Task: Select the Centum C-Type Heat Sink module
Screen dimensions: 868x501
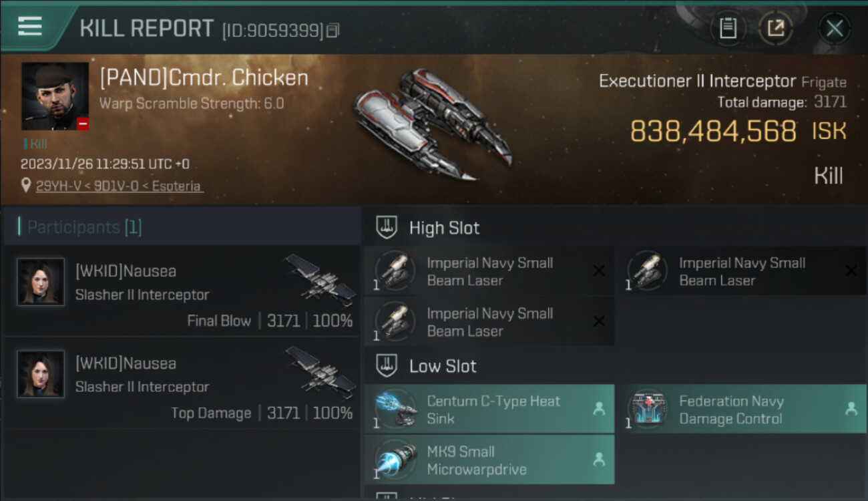Action: (x=489, y=409)
